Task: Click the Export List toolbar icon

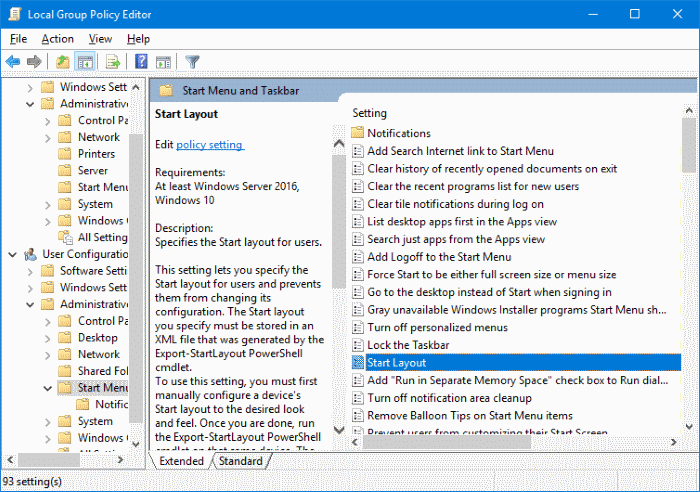Action: (x=113, y=62)
